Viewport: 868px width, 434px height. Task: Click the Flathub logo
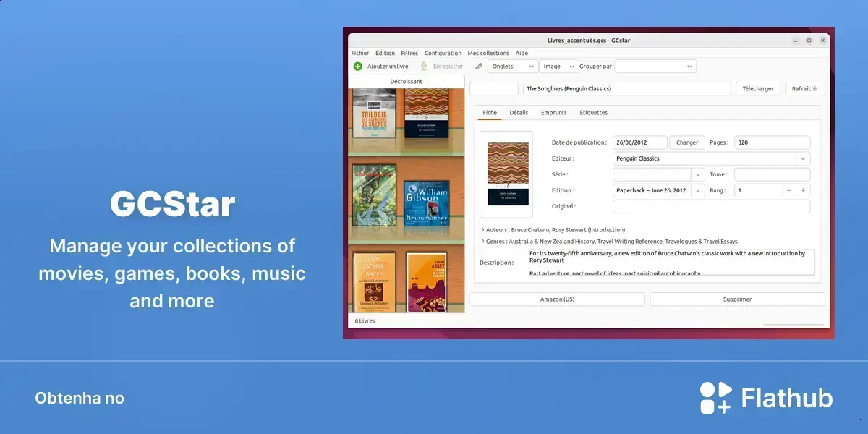[766, 398]
